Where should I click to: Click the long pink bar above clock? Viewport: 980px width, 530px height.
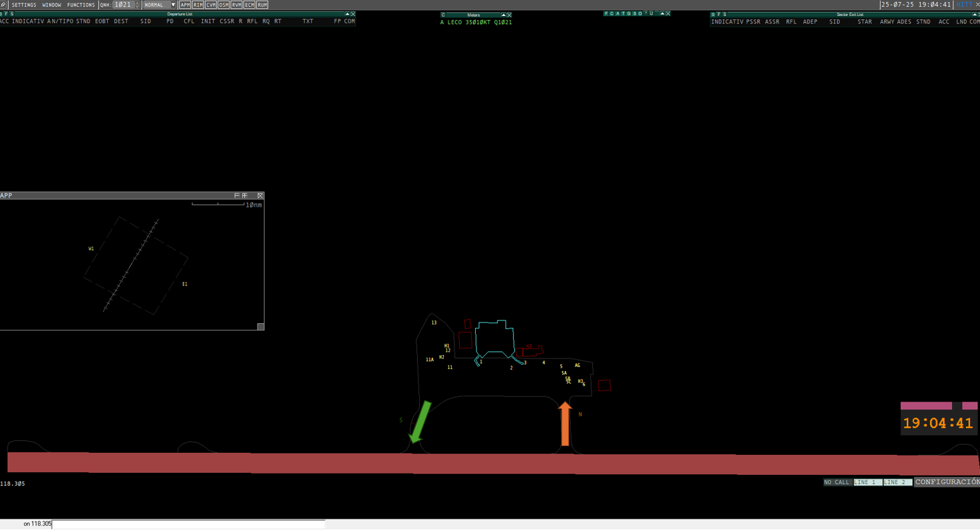pos(926,406)
